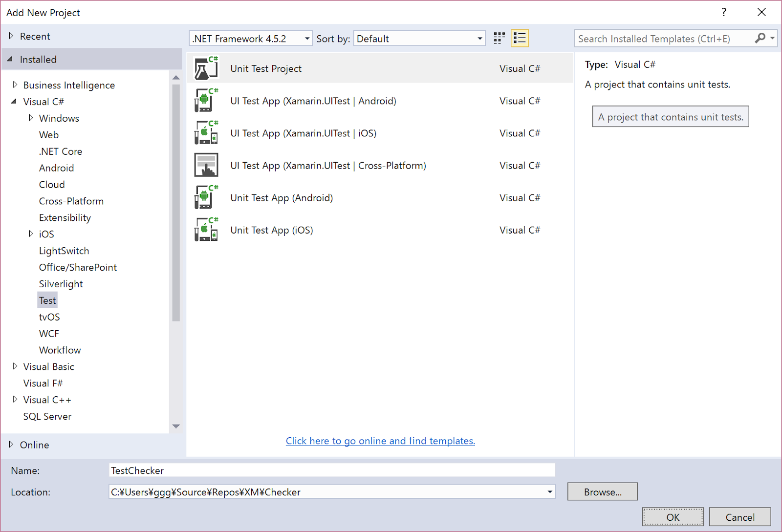The height and width of the screenshot is (532, 782).
Task: Select the Cross-Platform category
Action: (71, 201)
